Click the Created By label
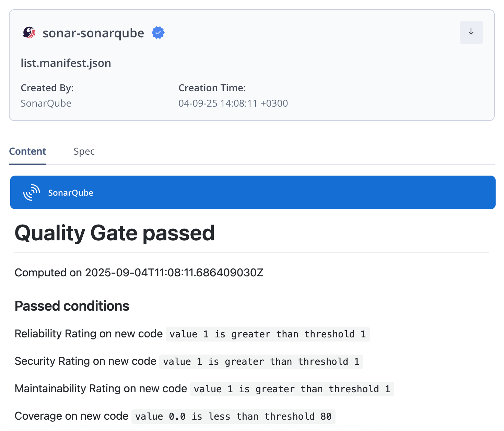The image size is (504, 431). point(47,88)
